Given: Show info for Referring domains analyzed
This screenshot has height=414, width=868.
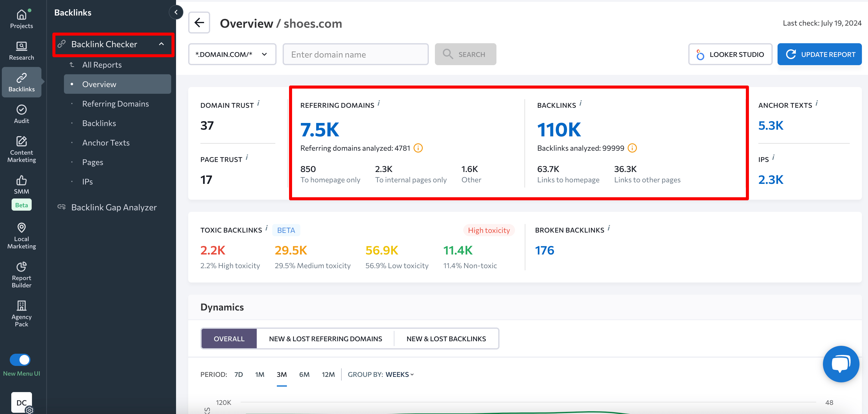Looking at the screenshot, I should point(418,148).
